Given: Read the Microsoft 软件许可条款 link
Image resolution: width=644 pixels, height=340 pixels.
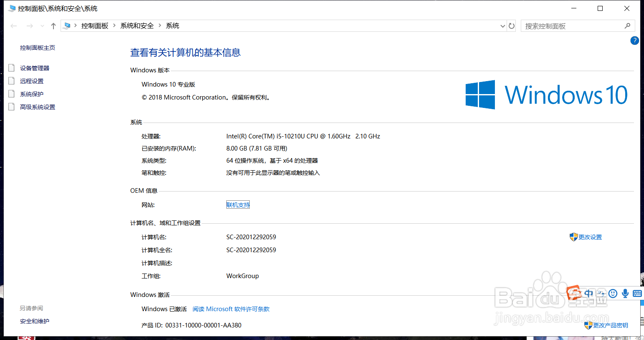Looking at the screenshot, I should click(231, 309).
